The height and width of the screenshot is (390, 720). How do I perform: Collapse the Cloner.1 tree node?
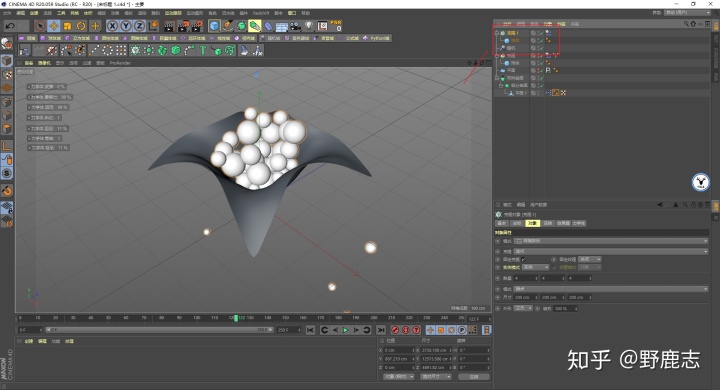[497, 33]
